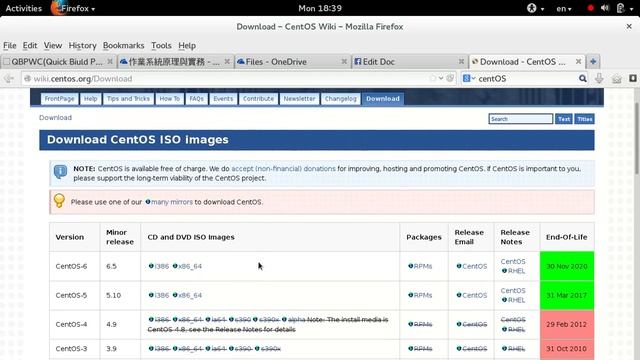This screenshot has height=360, width=640.
Task: Open the Contribute wiki tab
Action: [x=258, y=99]
